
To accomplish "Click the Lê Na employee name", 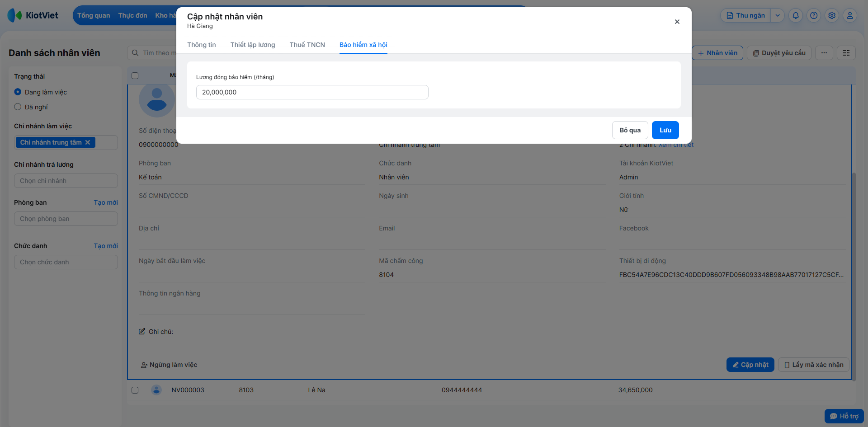I will click(317, 390).
